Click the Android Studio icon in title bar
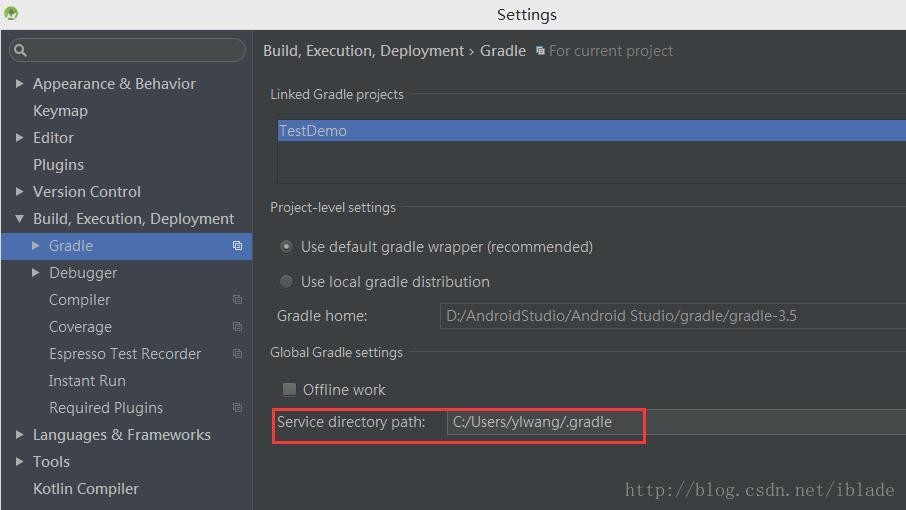This screenshot has height=510, width=906. pyautogui.click(x=10, y=14)
